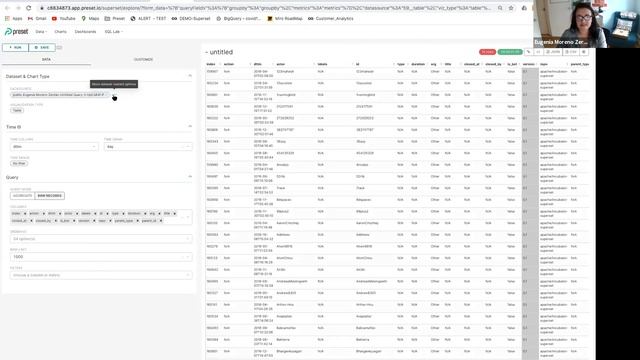Select the RAW RECORDS query mode
The width and height of the screenshot is (640, 360).
(x=49, y=196)
